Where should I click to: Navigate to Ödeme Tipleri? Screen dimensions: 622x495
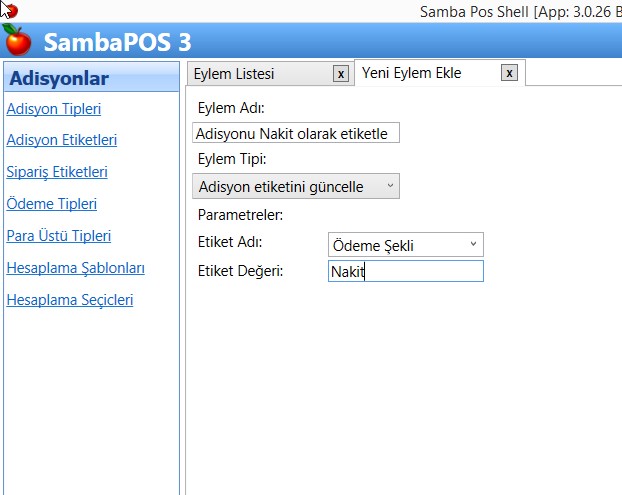(x=51, y=204)
